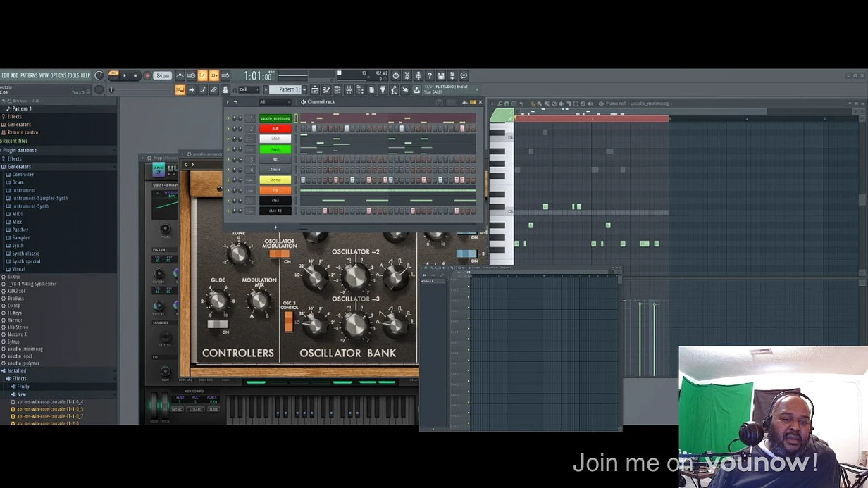Open the OPTIONS menu

click(x=58, y=75)
